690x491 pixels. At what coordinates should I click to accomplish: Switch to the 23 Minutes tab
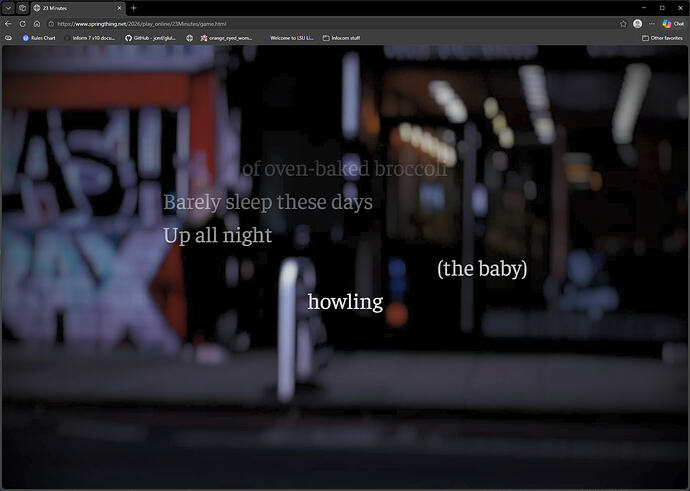[x=70, y=7]
